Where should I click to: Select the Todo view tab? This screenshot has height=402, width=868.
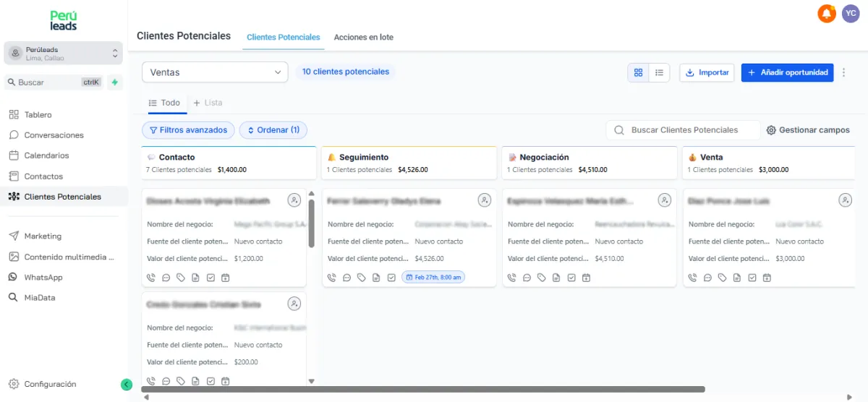164,103
